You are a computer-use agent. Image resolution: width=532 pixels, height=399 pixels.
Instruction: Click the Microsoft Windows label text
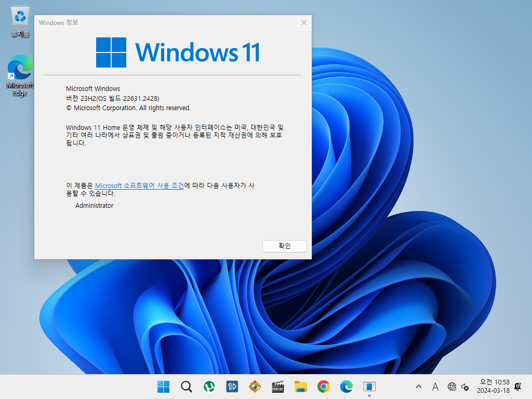[93, 88]
